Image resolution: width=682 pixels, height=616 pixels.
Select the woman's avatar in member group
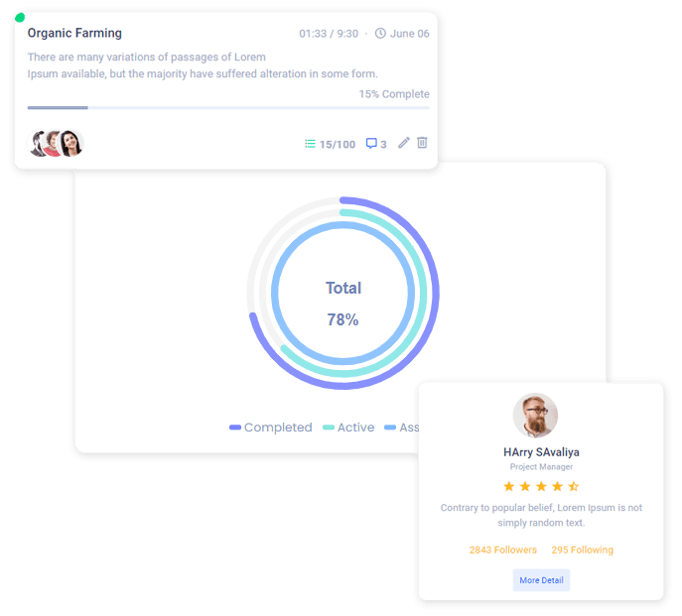point(70,143)
